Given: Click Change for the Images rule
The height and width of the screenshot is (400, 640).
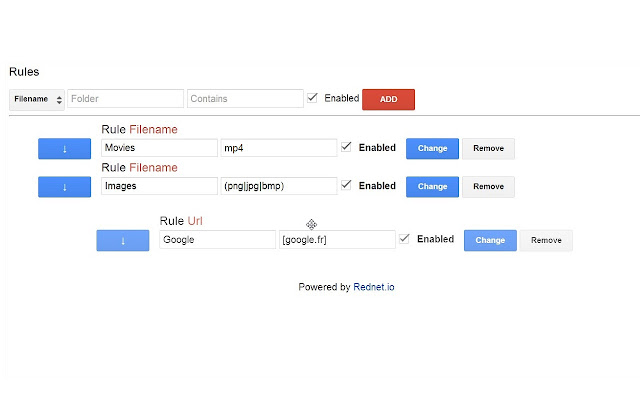Looking at the screenshot, I should [x=432, y=186].
